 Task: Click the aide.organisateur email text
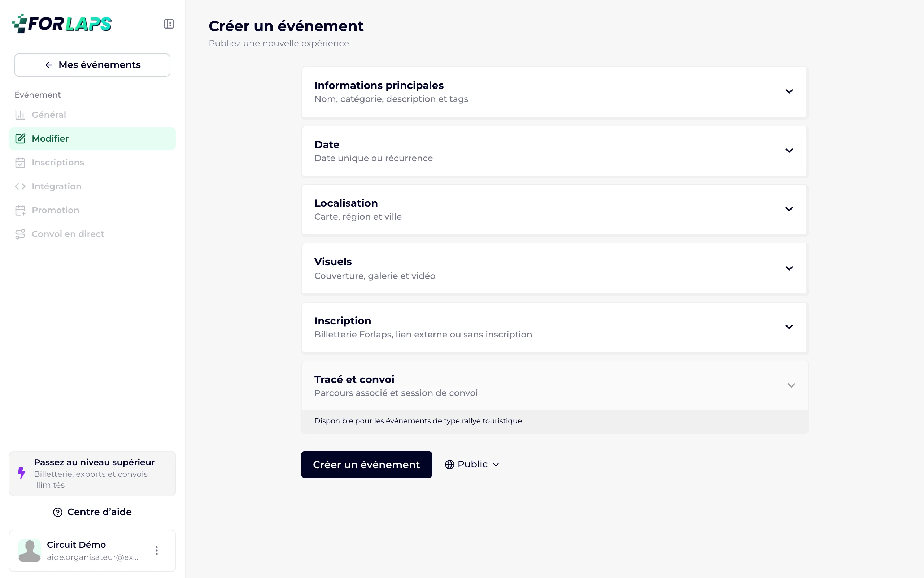click(x=92, y=557)
